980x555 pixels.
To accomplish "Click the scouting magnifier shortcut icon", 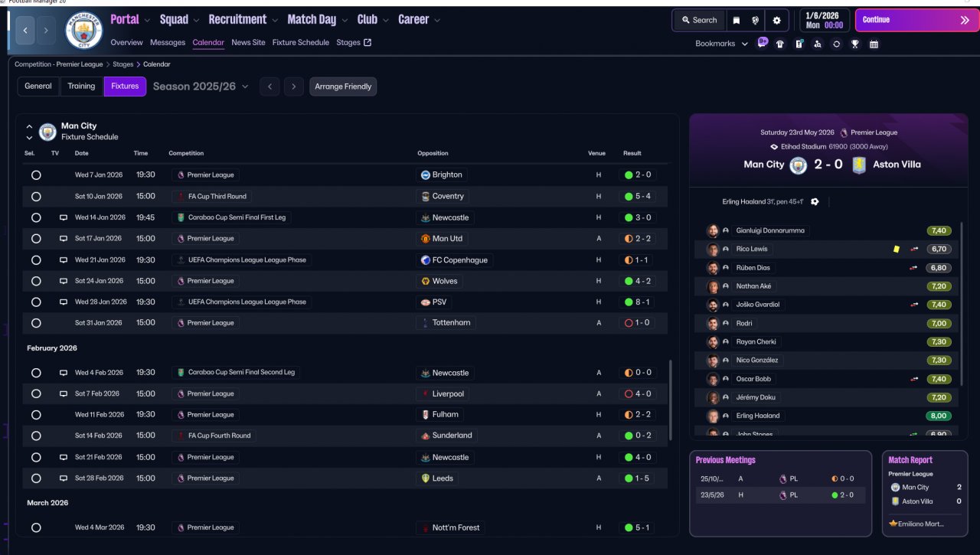I will pyautogui.click(x=818, y=44).
